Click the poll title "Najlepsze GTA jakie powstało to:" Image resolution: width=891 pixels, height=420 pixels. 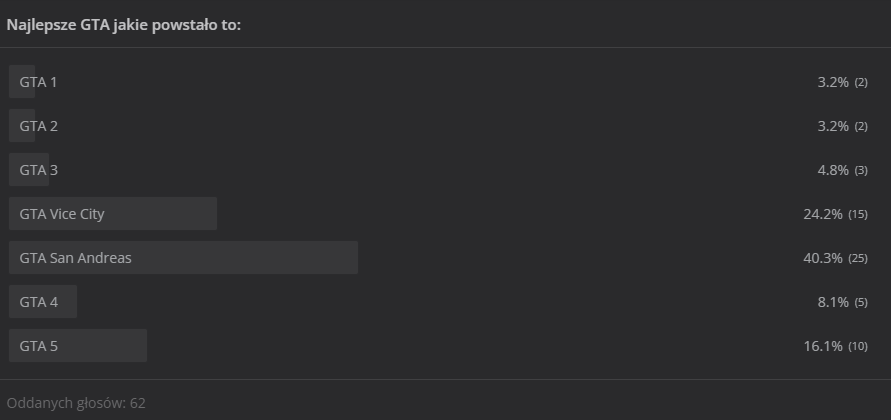pyautogui.click(x=124, y=25)
